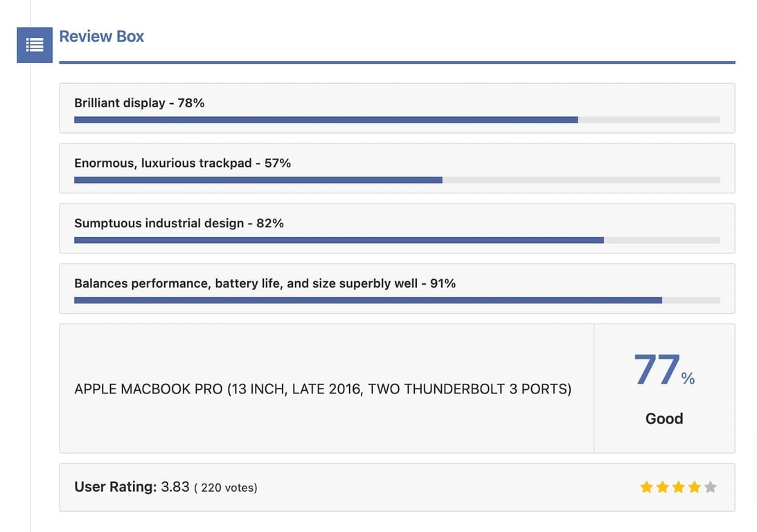This screenshot has height=532, width=757.
Task: Click the trackpad 57% progress bar
Action: 396,180
